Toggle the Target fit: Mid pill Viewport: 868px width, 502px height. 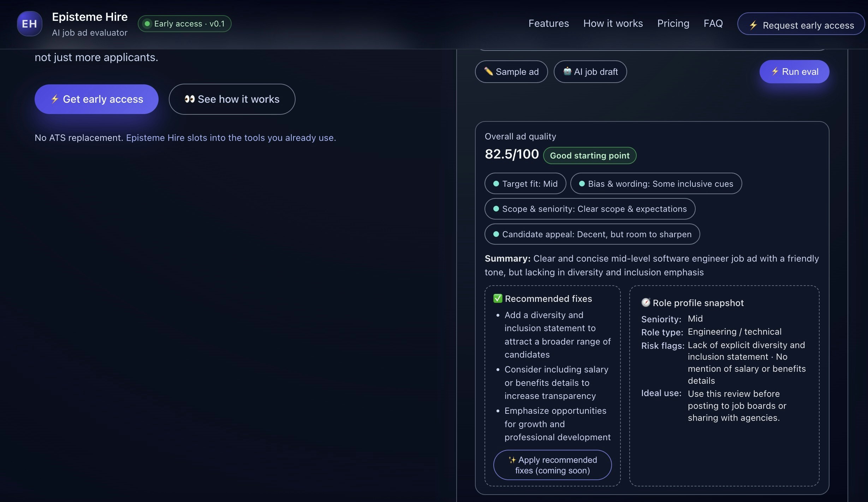coord(525,184)
